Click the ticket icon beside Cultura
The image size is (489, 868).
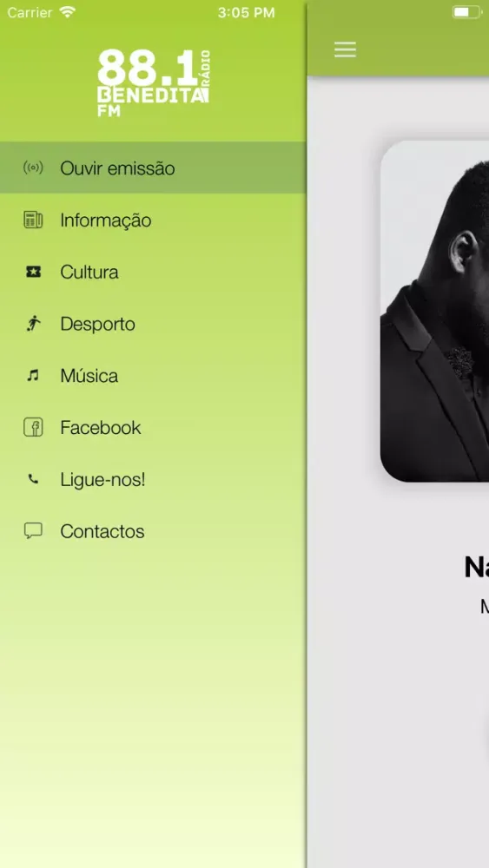(33, 272)
